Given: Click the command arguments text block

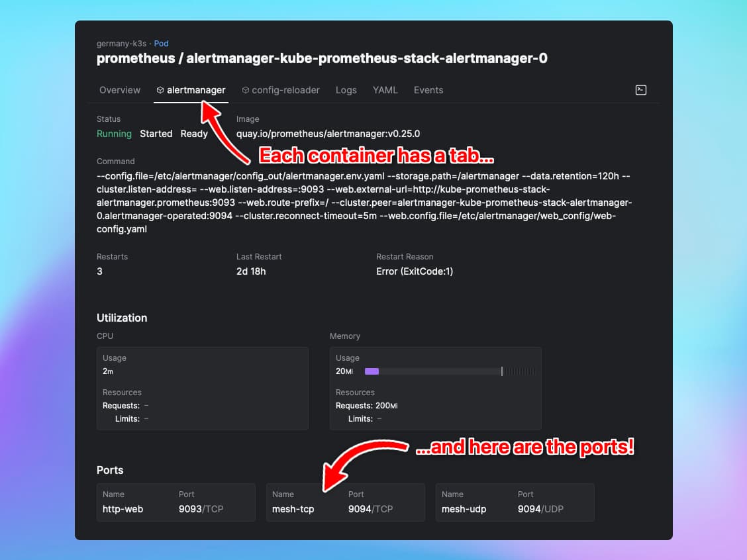Looking at the screenshot, I should 364,203.
